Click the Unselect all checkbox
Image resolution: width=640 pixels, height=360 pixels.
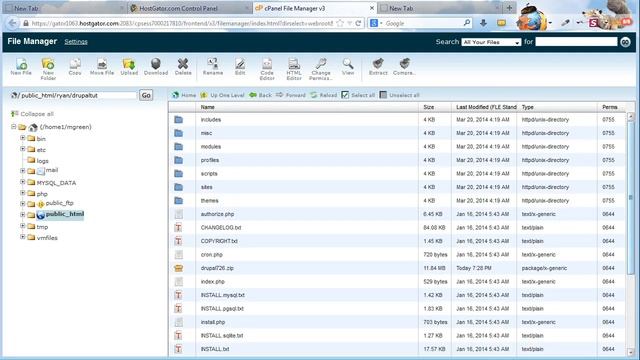click(x=383, y=95)
